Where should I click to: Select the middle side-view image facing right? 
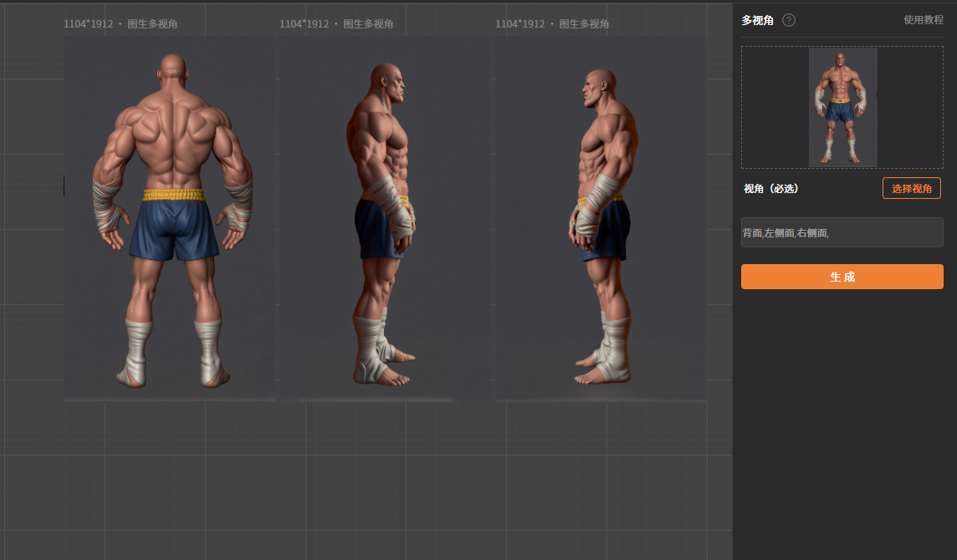point(385,218)
